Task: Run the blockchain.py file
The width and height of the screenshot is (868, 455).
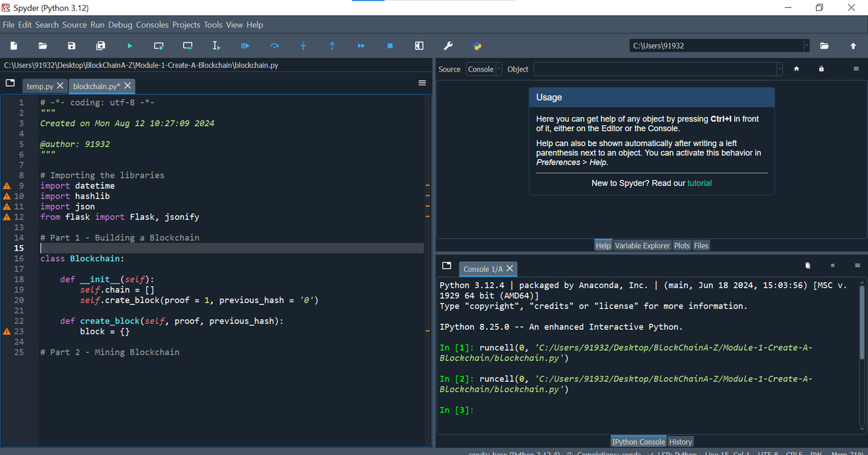Action: point(129,46)
